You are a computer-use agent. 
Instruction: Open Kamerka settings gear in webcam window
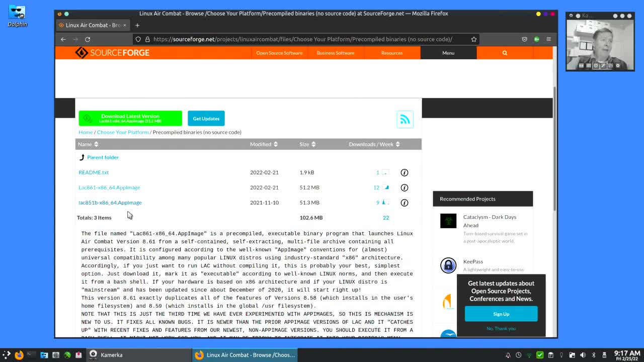[x=618, y=65]
